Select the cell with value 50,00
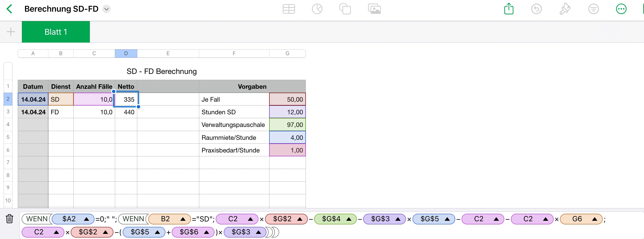The height and width of the screenshot is (239, 644). click(287, 99)
